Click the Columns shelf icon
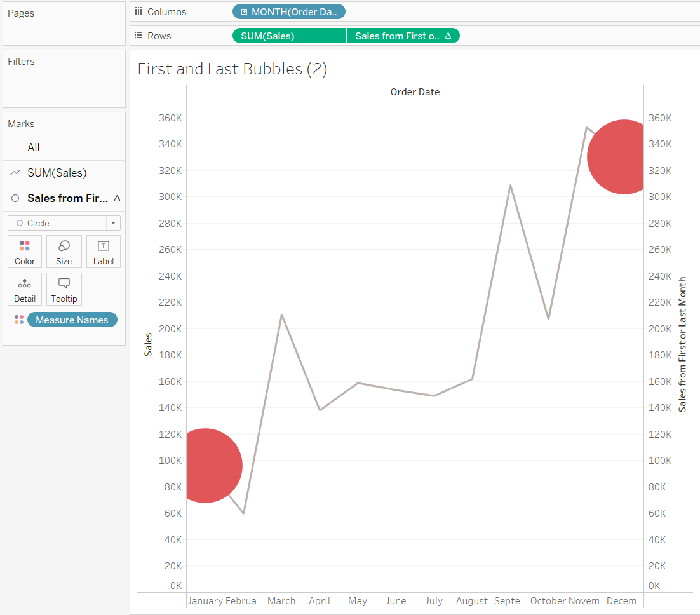Image resolution: width=700 pixels, height=615 pixels. 138,11
